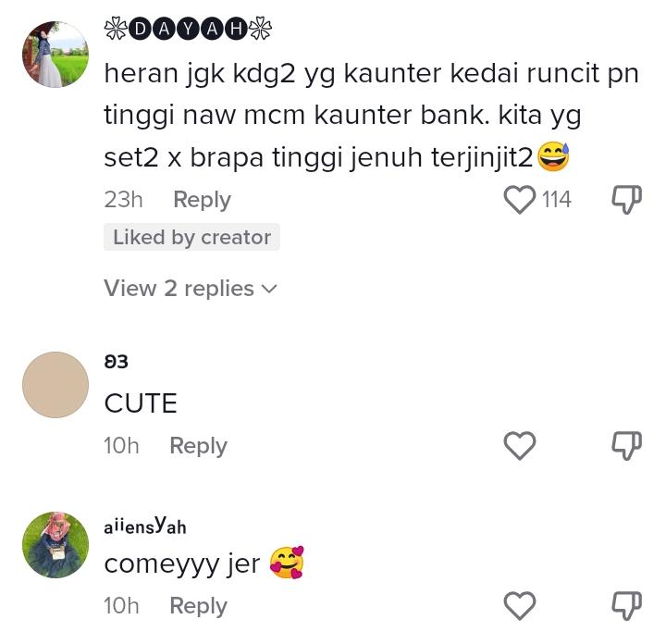Open aiiensyah's profile picture

55,545
